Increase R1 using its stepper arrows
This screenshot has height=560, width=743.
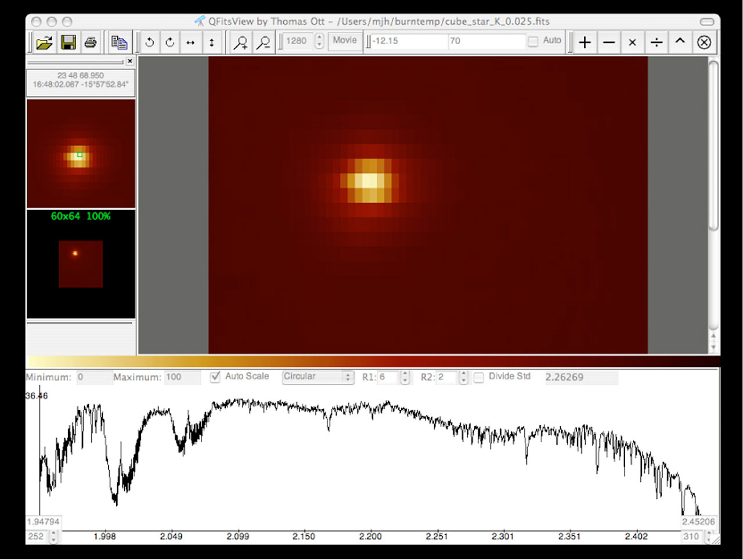[403, 374]
